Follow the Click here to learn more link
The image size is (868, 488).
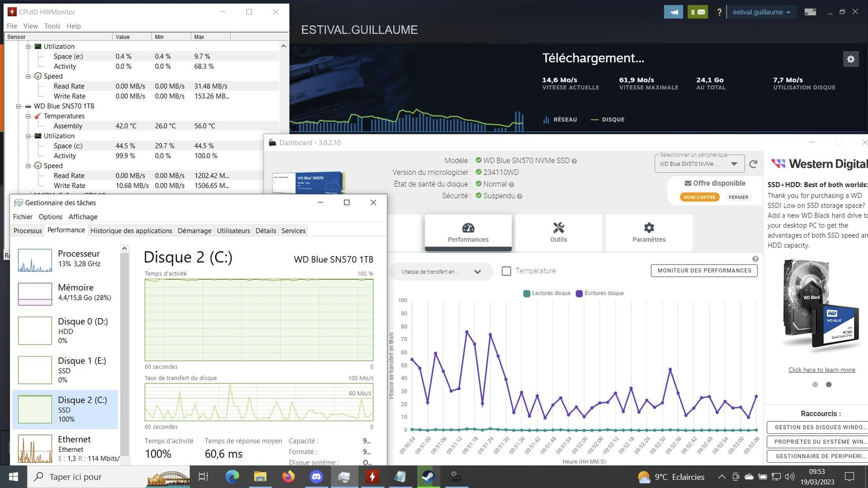[822, 370]
